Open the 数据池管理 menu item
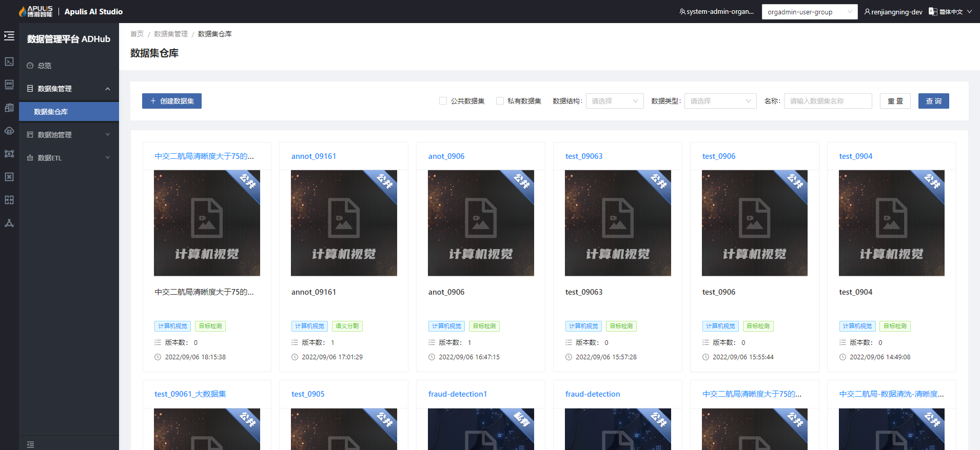The height and width of the screenshot is (450, 980). coord(69,135)
